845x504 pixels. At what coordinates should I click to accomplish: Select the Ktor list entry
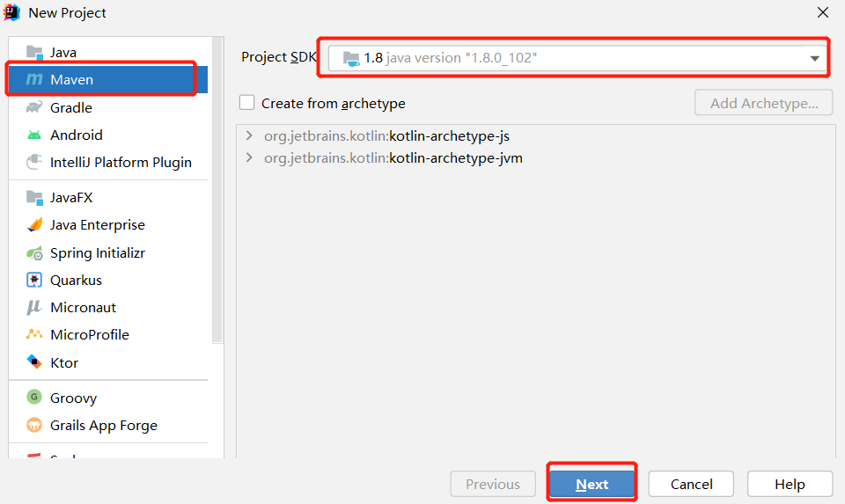(x=108, y=362)
